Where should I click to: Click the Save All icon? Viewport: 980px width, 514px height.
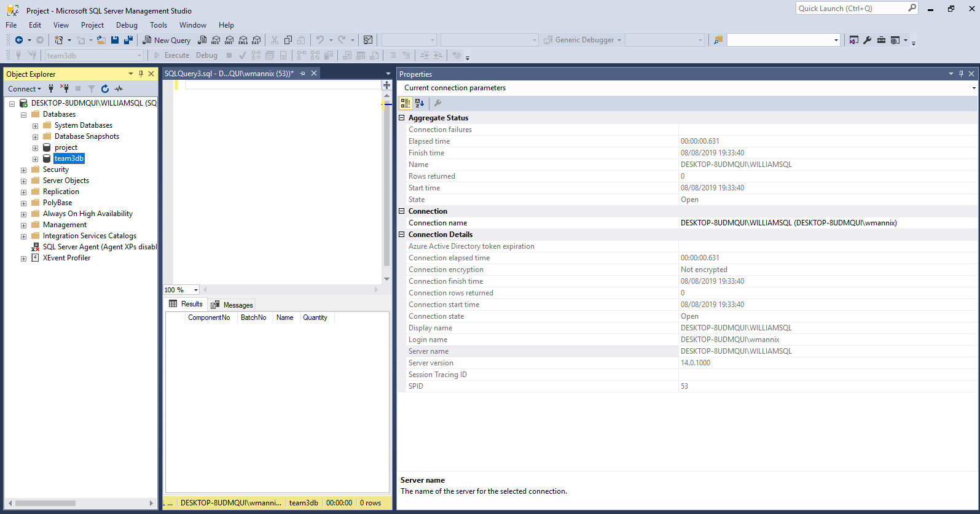[128, 40]
